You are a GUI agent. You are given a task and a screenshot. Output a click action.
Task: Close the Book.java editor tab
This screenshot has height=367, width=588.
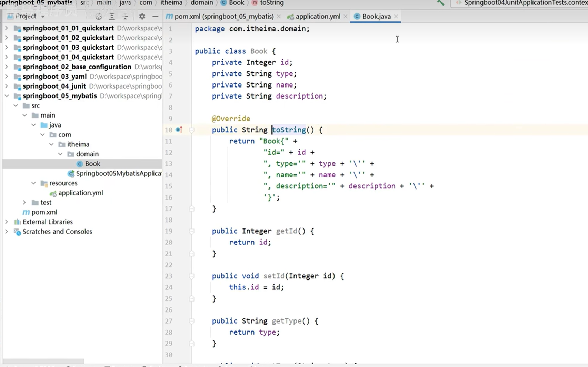396,16
